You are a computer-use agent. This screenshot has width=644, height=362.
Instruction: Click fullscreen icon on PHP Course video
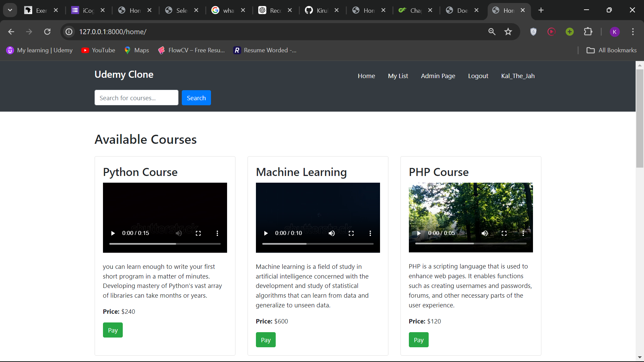point(504,233)
